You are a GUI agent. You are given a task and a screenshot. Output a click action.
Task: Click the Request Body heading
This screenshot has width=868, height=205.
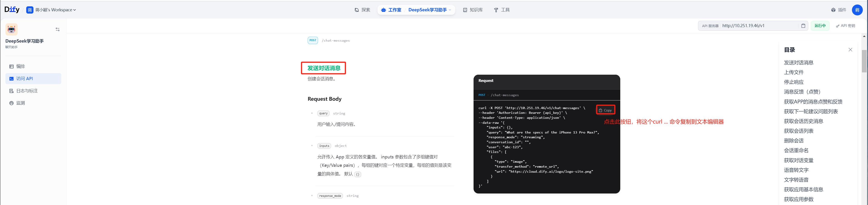pos(325,99)
